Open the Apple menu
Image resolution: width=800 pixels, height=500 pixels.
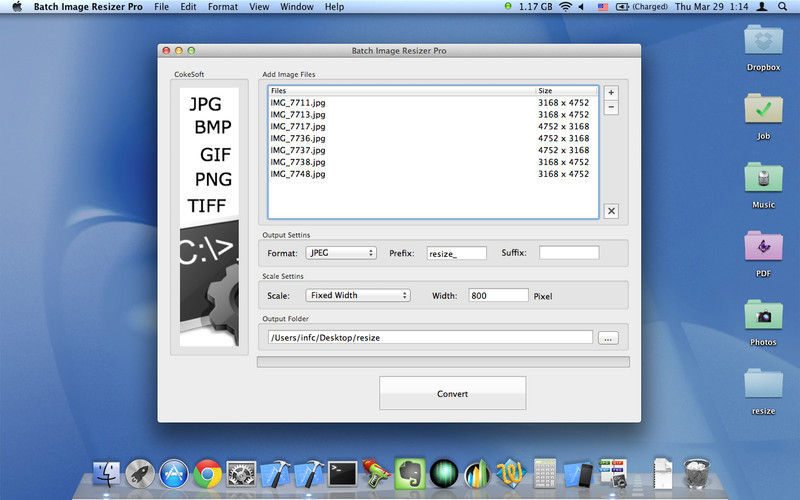coord(17,7)
